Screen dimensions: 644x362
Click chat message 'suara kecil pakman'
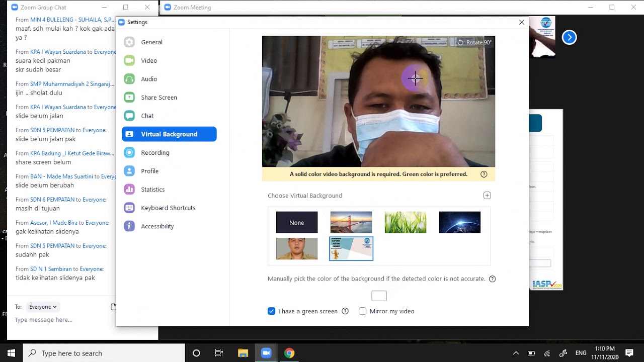43,61
